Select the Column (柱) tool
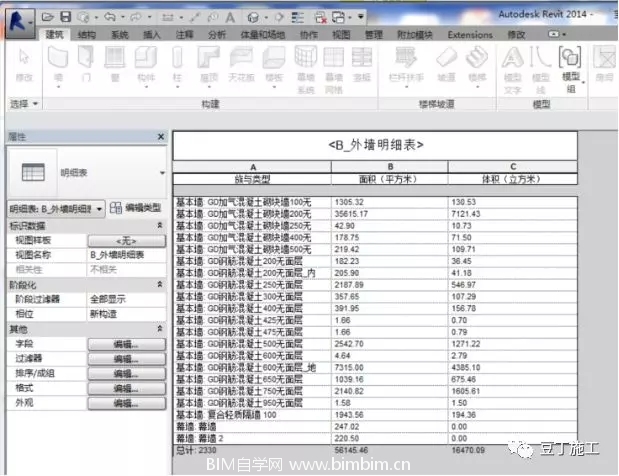This screenshot has width=619, height=476. click(177, 66)
